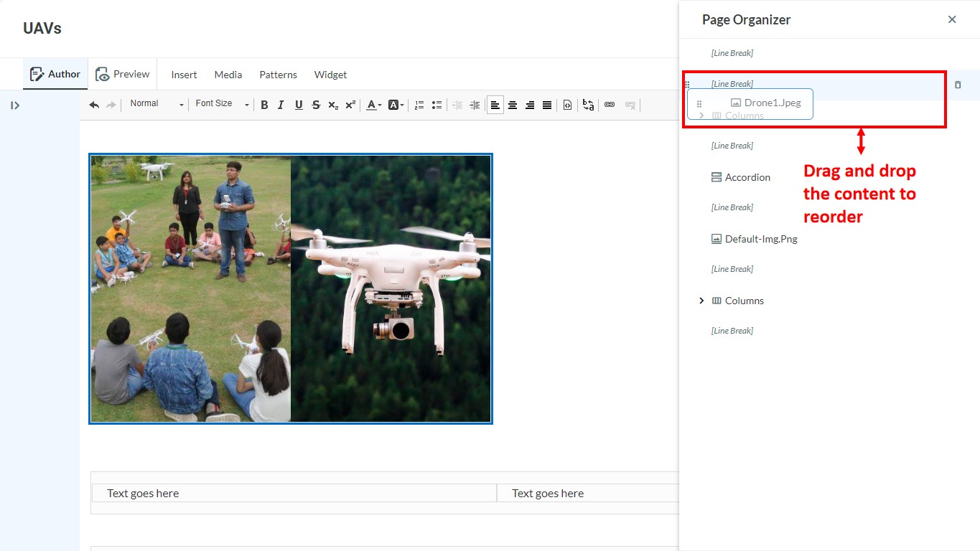Align text to the left
The height and width of the screenshot is (551, 980).
495,105
